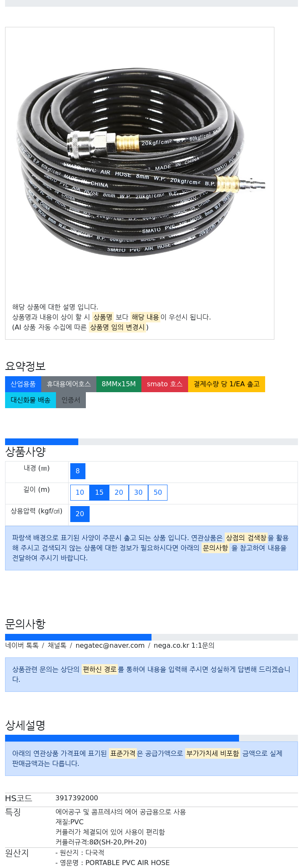The image size is (303, 868).
Task: Select the 휴대용에어호스 tag
Action: point(69,384)
